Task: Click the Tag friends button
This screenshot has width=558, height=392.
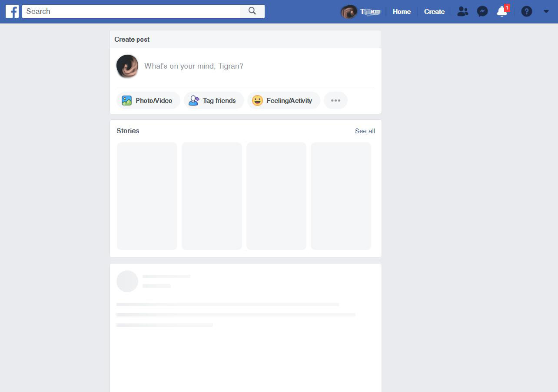Action: [x=213, y=100]
